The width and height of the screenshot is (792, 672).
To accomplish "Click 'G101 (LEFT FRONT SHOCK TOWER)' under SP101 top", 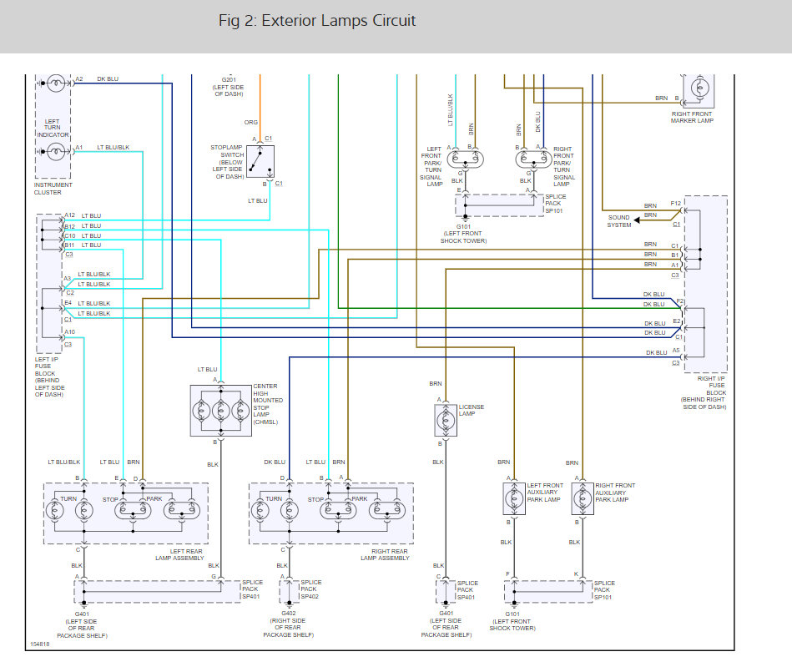I will pos(464,234).
